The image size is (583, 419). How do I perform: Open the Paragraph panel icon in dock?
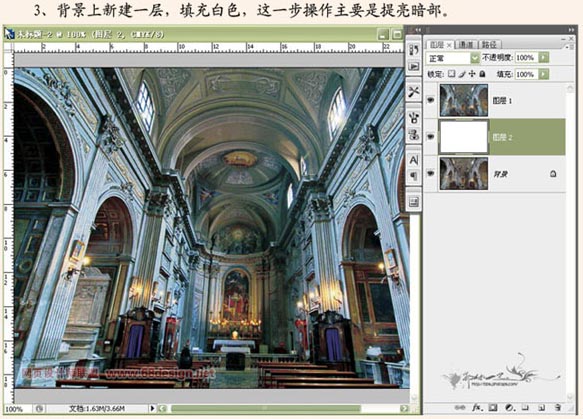tap(413, 176)
